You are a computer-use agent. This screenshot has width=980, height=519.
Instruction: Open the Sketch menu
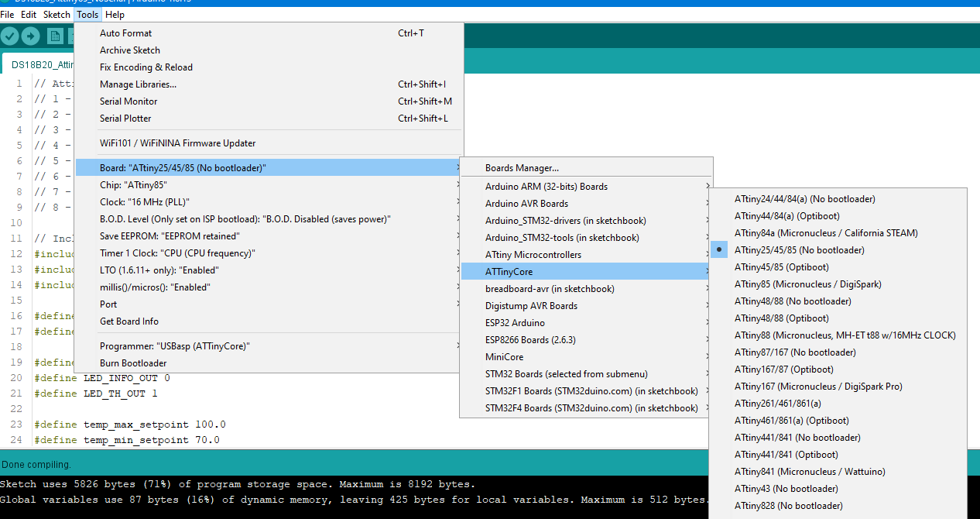[x=57, y=15]
